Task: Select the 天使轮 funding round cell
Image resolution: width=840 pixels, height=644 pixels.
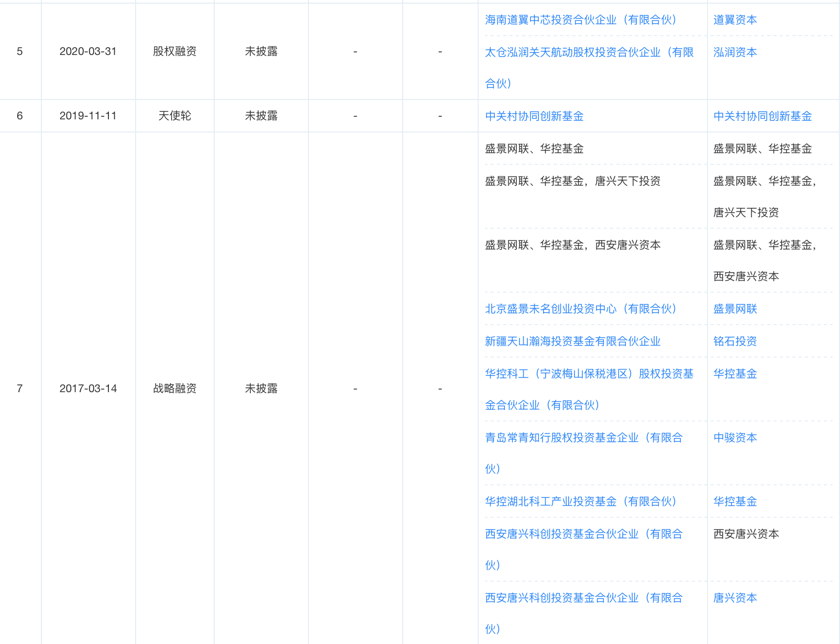Action: [174, 116]
